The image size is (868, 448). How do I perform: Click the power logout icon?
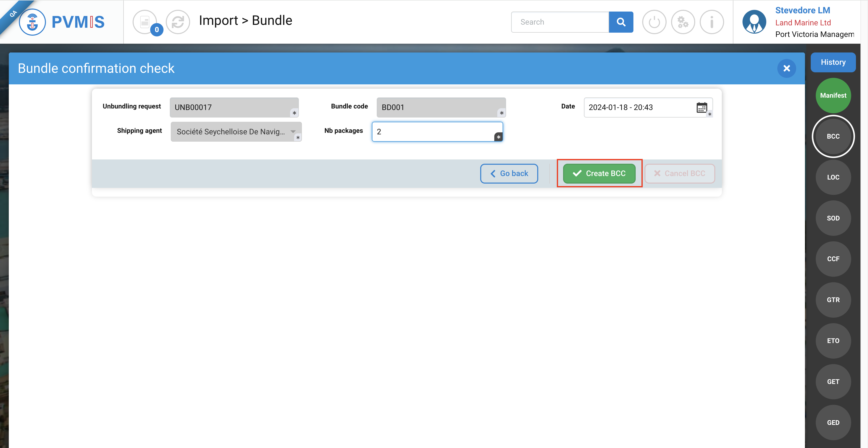(654, 22)
